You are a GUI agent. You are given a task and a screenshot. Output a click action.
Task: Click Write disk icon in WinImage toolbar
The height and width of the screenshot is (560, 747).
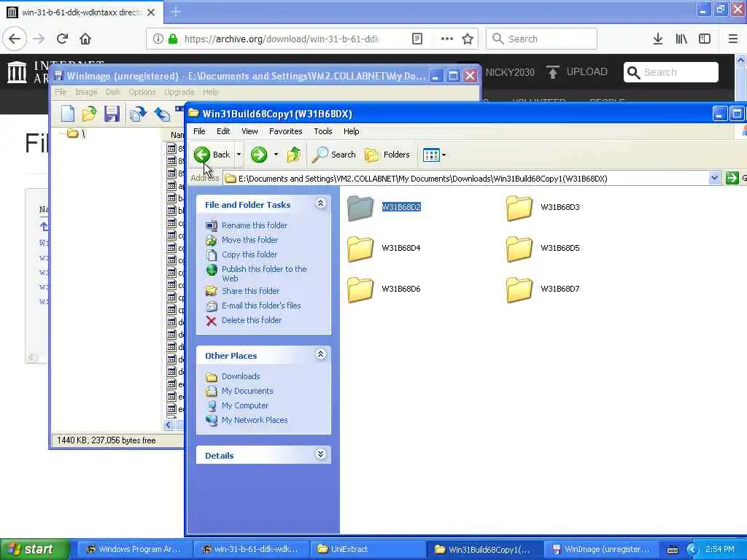tap(162, 114)
